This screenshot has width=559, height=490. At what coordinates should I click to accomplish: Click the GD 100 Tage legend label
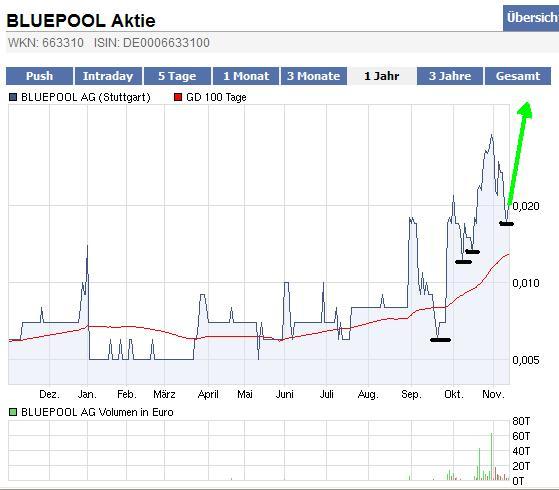click(x=216, y=97)
